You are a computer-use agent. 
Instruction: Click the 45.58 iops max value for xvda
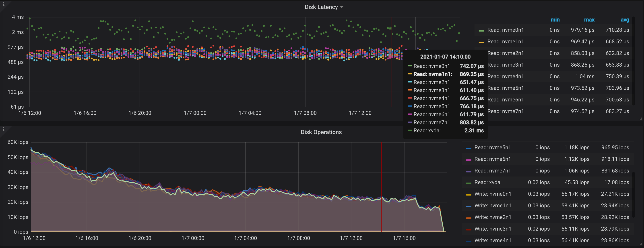[x=577, y=182]
